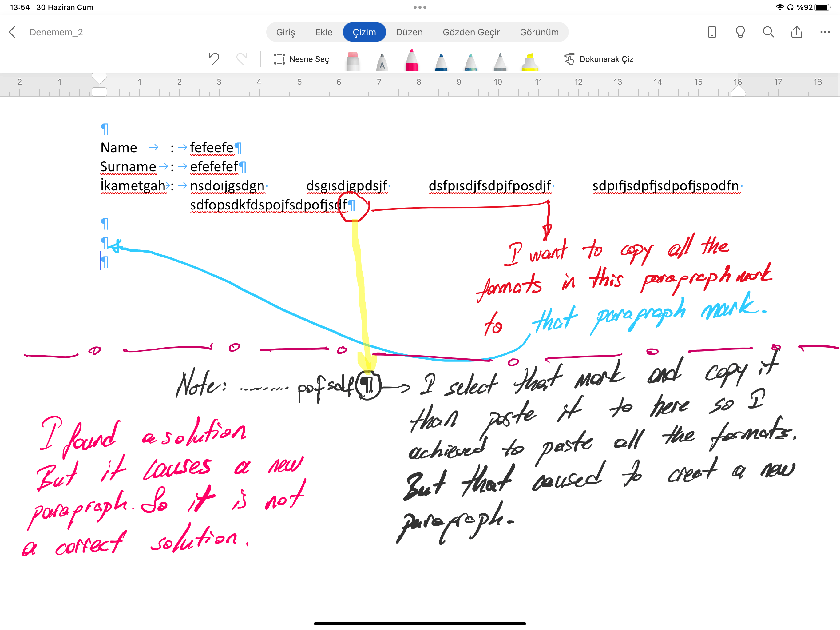Tap the undo arrow icon
This screenshot has height=630, width=840.
coord(214,59)
